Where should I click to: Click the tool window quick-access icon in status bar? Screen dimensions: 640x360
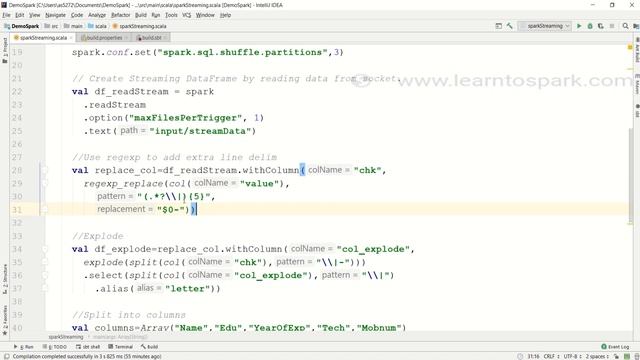pyautogui.click(x=6, y=356)
